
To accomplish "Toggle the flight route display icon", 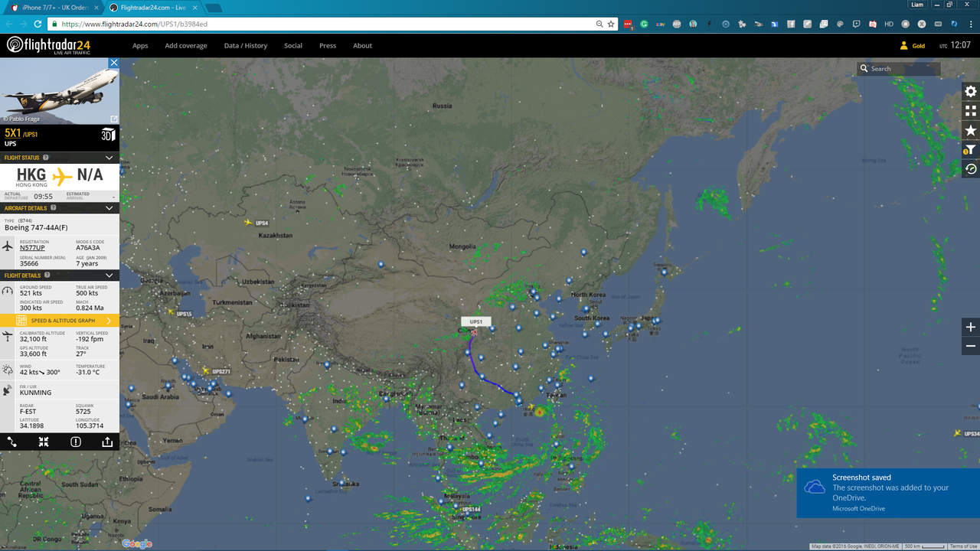I will coord(12,442).
